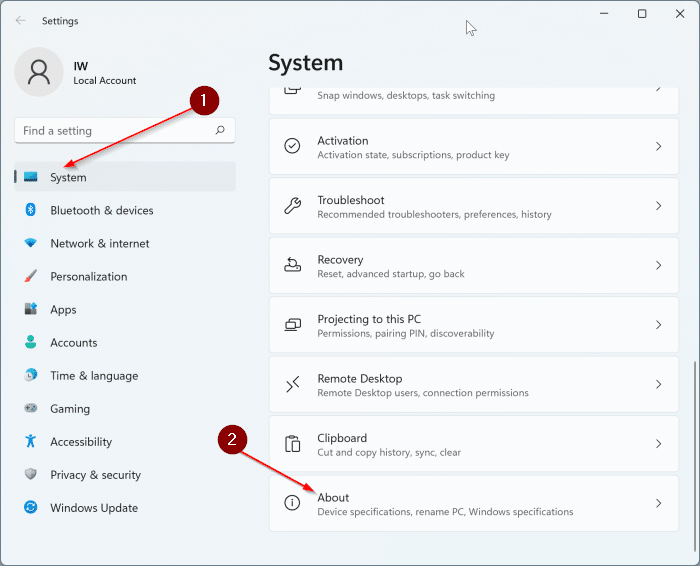Open Clipboard via its right chevron
Screen dimensions: 700x566
coord(658,443)
